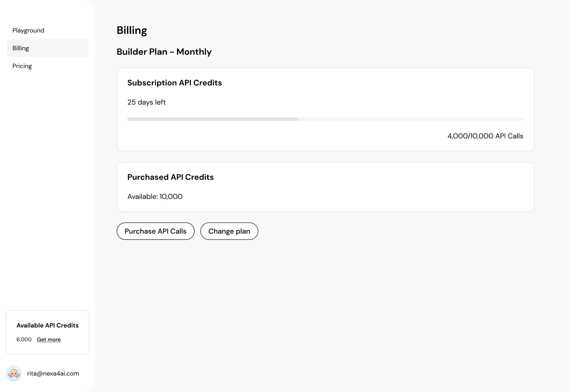Follow the Get more link
The height and width of the screenshot is (392, 570).
(x=49, y=339)
